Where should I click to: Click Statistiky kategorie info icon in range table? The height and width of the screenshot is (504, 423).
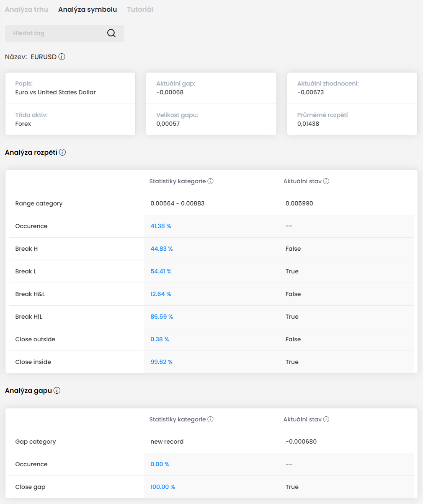point(211,182)
